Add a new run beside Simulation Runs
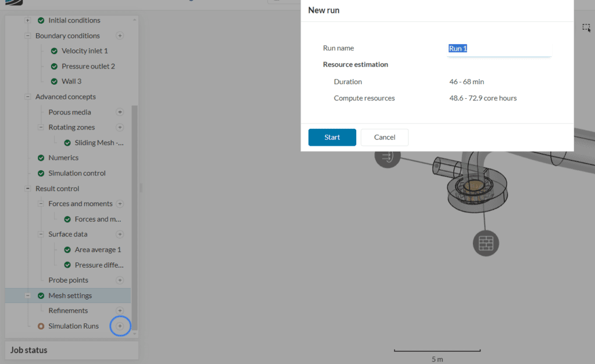595x364 pixels. (120, 326)
